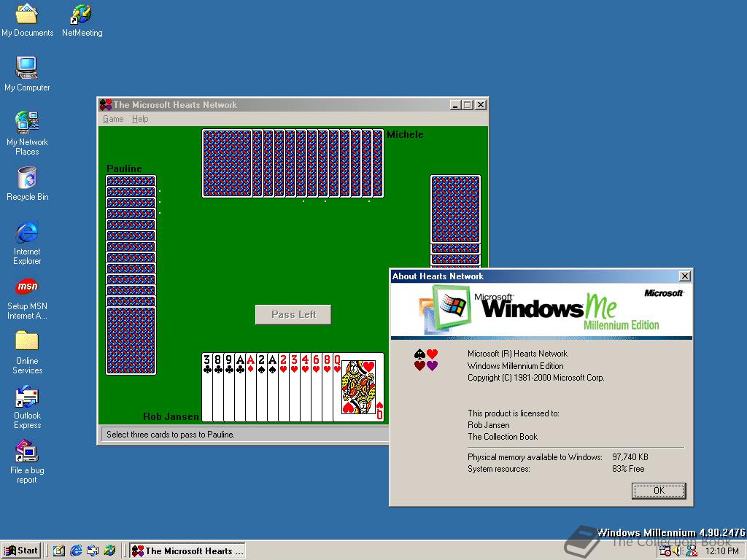
Task: Select the 3 of hearts card
Action: pos(295,386)
